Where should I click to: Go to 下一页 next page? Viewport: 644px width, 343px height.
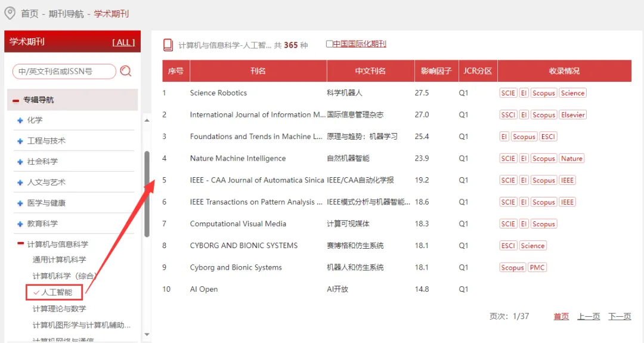click(620, 316)
